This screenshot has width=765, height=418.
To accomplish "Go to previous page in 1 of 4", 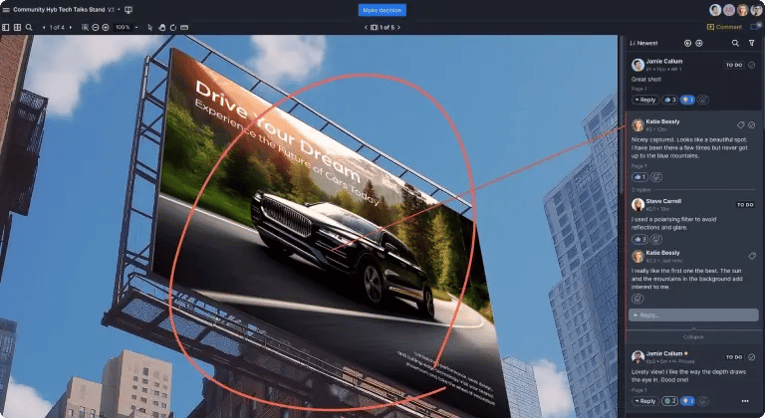I will [x=44, y=27].
